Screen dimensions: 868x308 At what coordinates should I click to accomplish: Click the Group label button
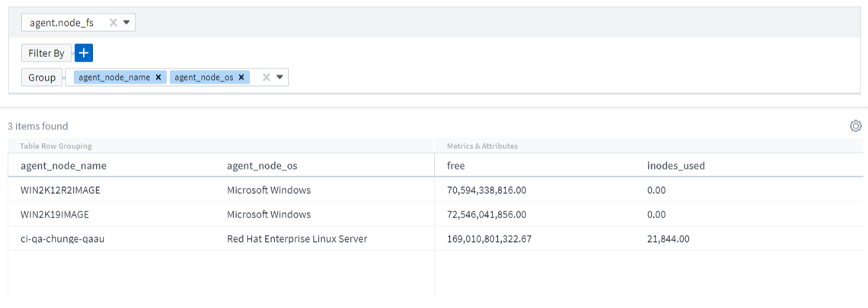pyautogui.click(x=42, y=78)
